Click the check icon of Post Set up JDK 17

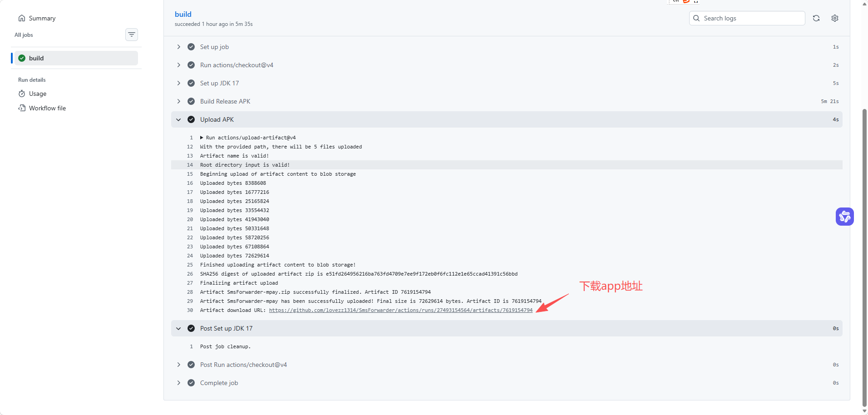(x=191, y=328)
